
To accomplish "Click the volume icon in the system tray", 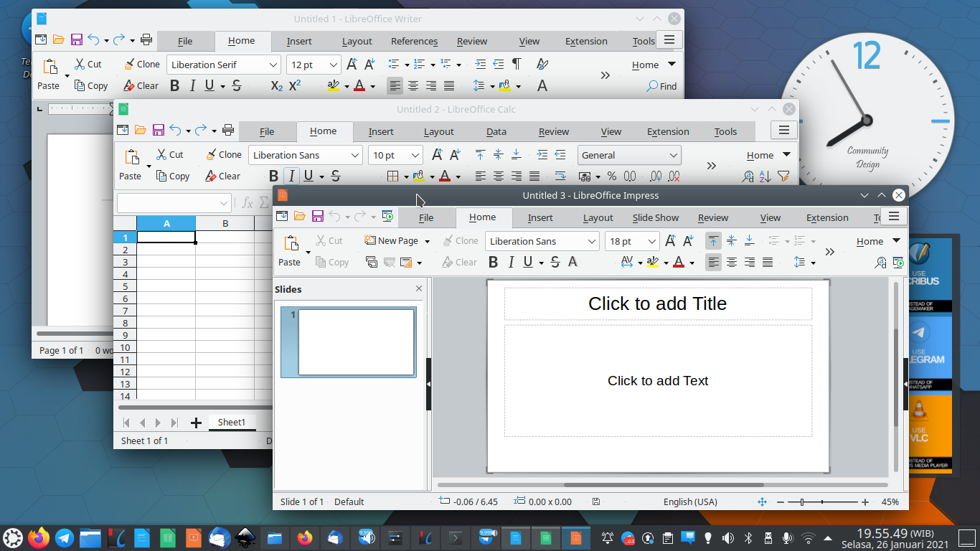I will [x=727, y=537].
